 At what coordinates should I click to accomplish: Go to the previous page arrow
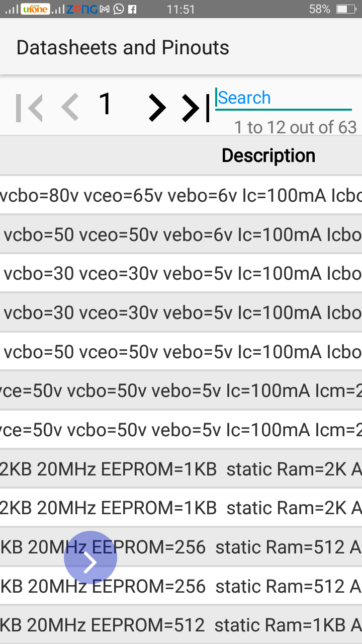point(70,108)
